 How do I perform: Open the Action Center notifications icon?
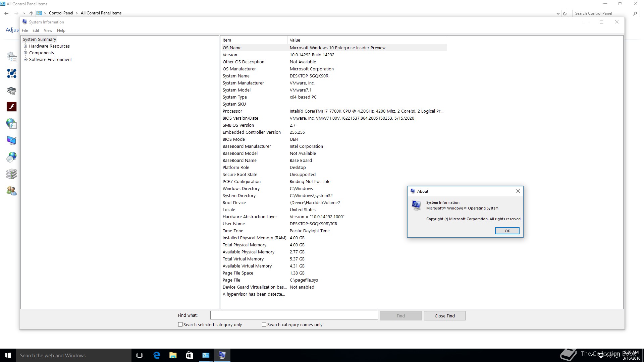[x=616, y=355]
